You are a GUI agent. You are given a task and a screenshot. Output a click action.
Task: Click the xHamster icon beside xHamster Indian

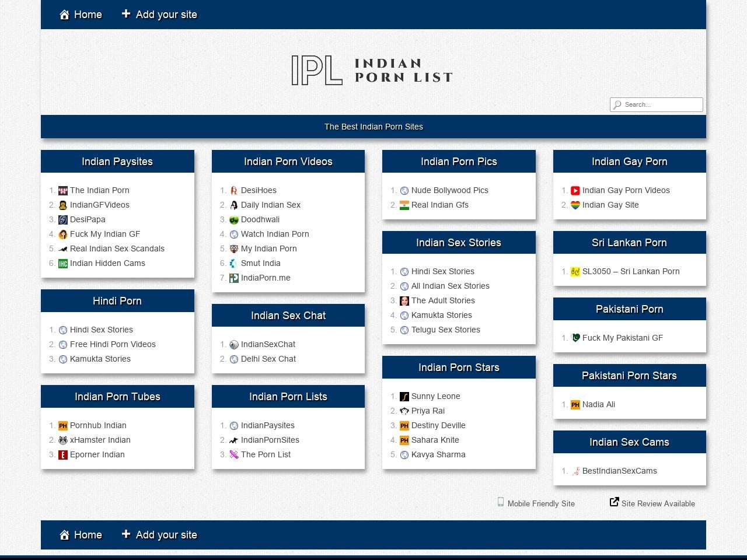[63, 440]
